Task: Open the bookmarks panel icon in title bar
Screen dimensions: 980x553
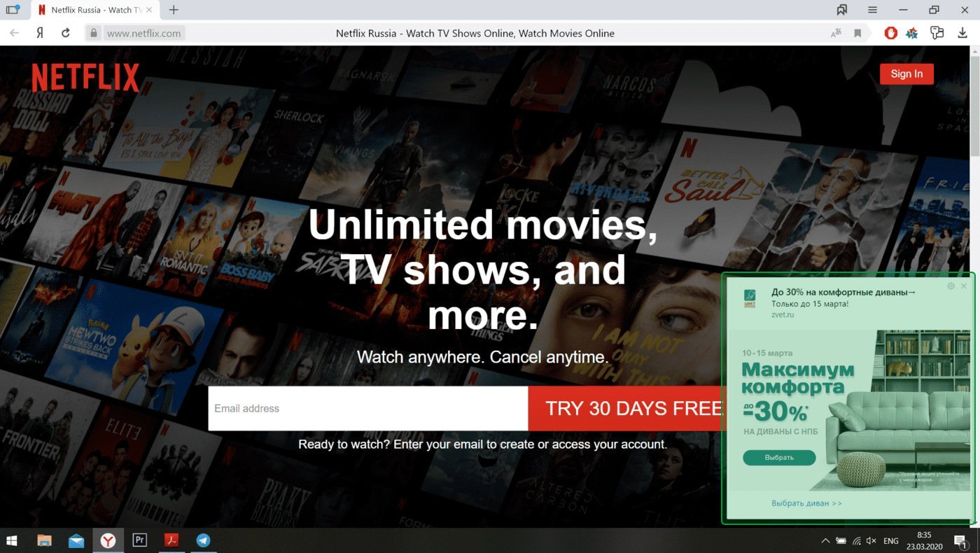Action: click(842, 10)
